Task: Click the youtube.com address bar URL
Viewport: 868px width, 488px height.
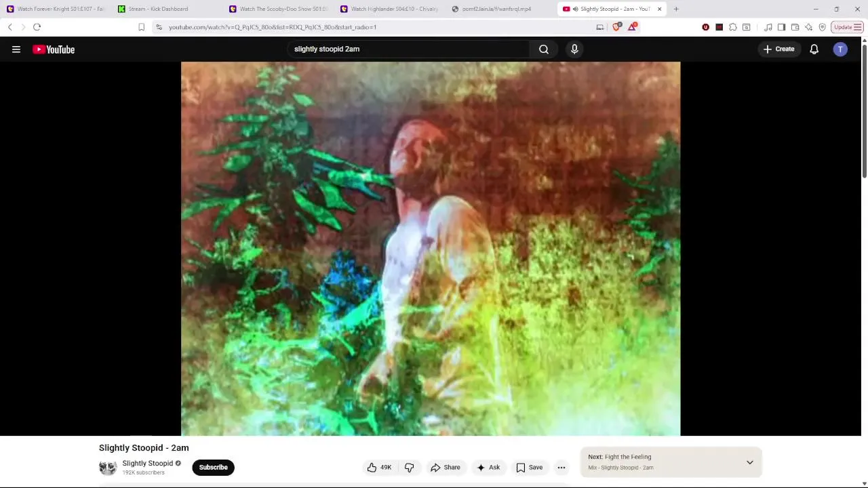Action: click(273, 27)
